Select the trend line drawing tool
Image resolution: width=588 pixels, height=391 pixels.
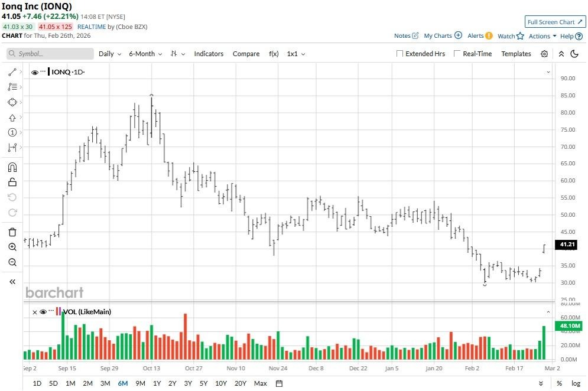(12, 72)
